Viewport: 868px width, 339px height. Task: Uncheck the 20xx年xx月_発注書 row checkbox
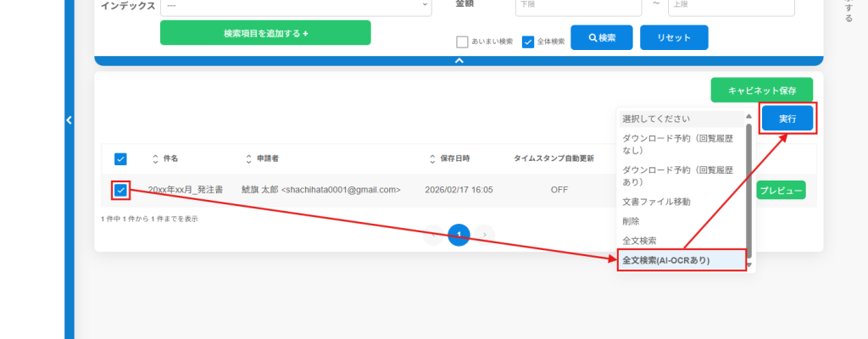click(x=120, y=190)
